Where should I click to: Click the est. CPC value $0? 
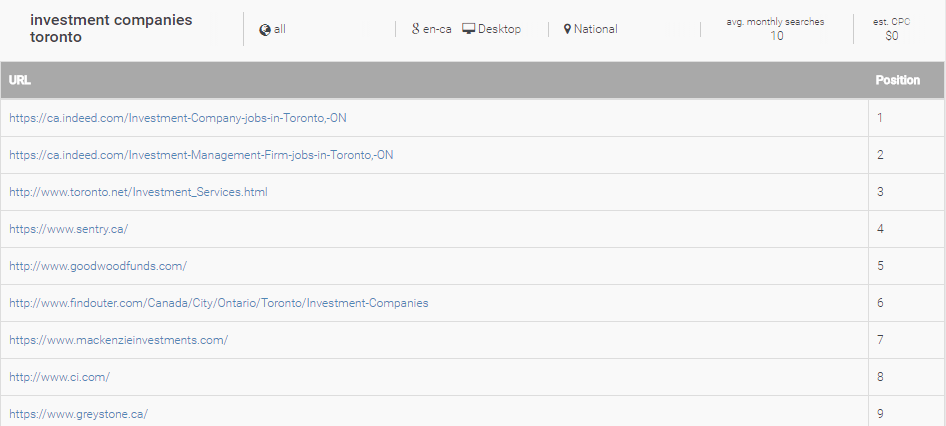tap(892, 36)
